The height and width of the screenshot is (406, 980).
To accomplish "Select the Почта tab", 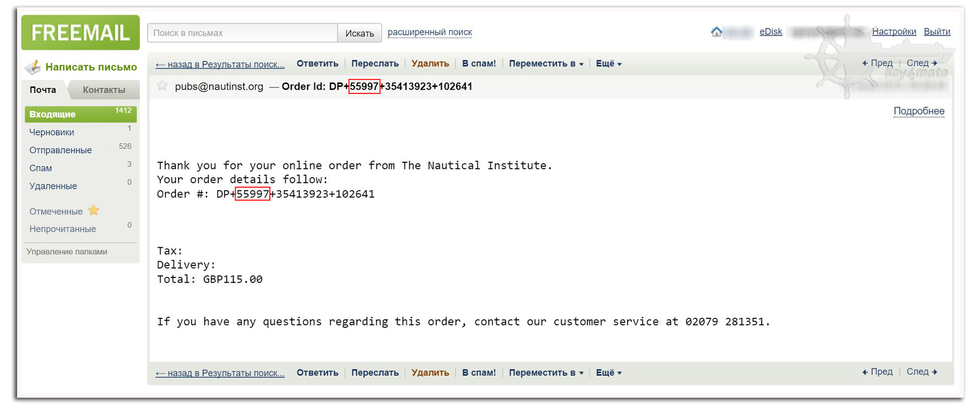I will coord(43,90).
